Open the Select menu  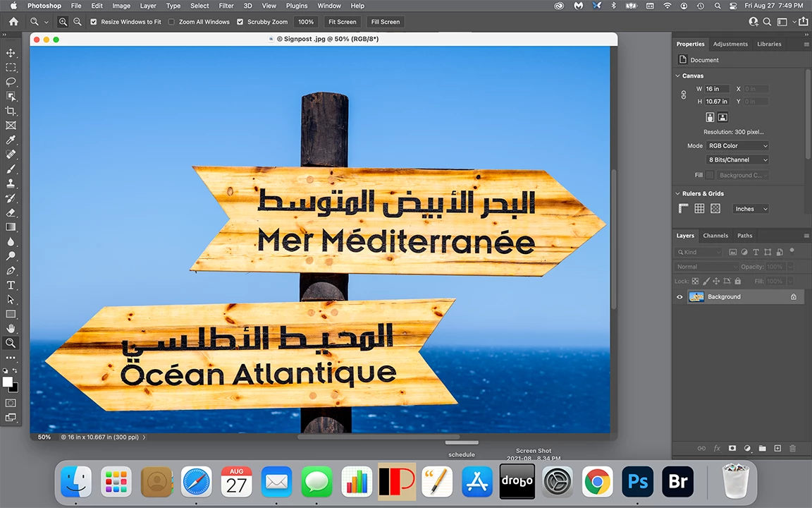[x=199, y=6]
